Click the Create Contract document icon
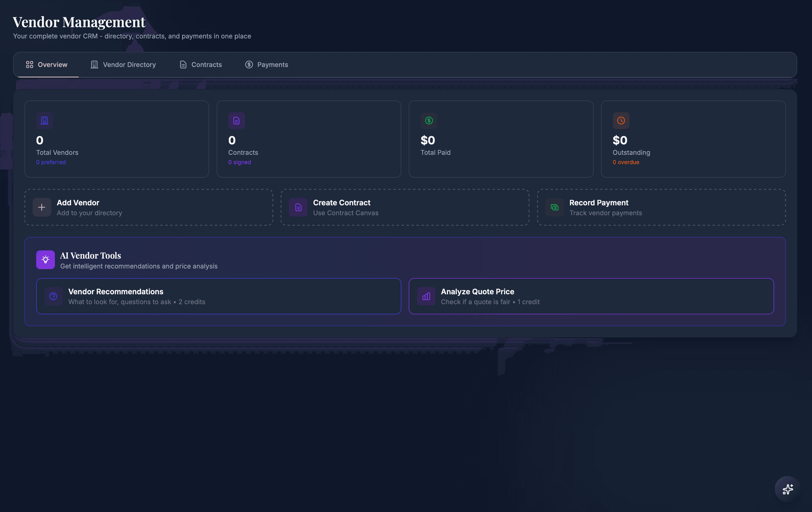The image size is (812, 512). (x=298, y=207)
